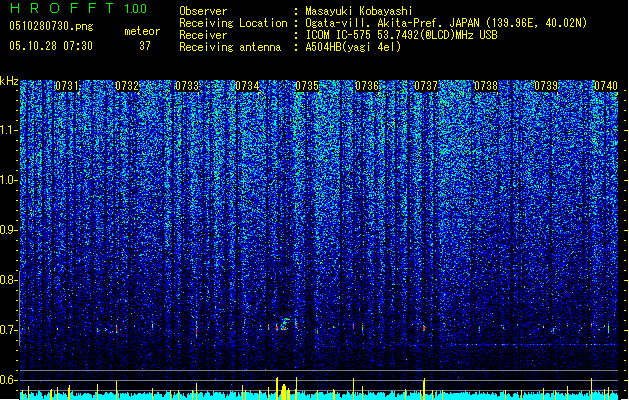This screenshot has height=400, width=629.
Task: Click the date stamp 05.10.28 07:30
Action: pyautogui.click(x=51, y=46)
